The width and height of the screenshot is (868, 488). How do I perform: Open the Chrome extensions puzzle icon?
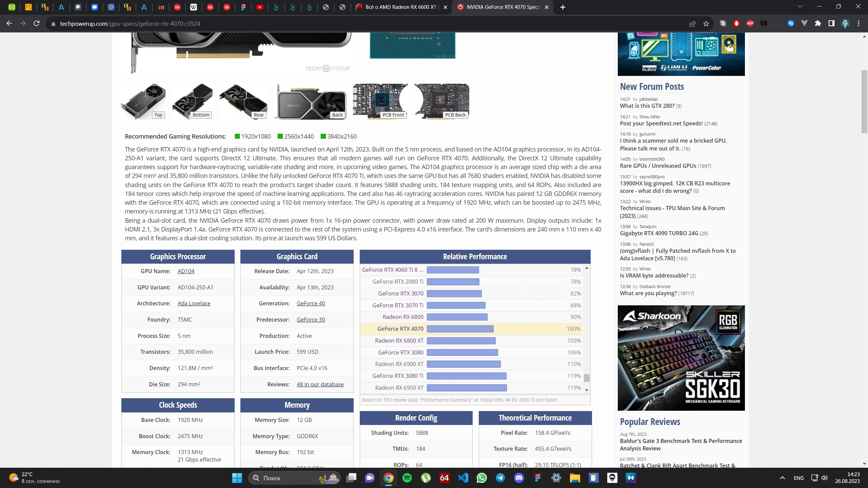click(x=818, y=23)
